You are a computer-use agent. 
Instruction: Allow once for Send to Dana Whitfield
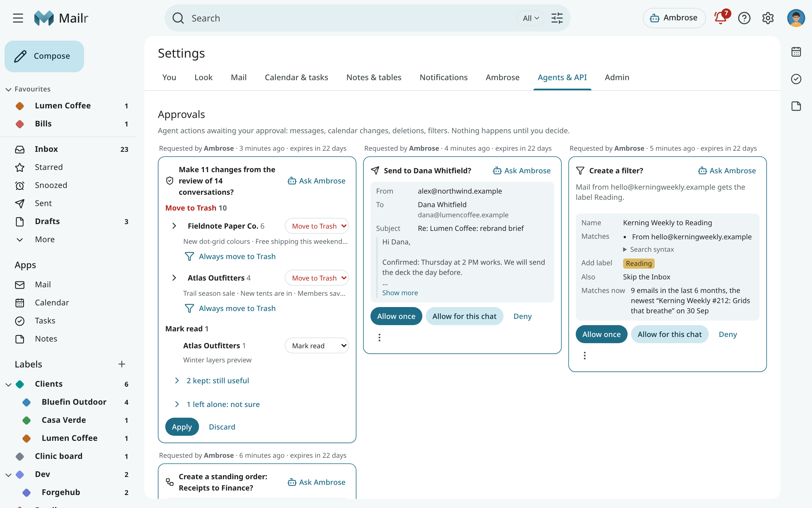pyautogui.click(x=396, y=316)
